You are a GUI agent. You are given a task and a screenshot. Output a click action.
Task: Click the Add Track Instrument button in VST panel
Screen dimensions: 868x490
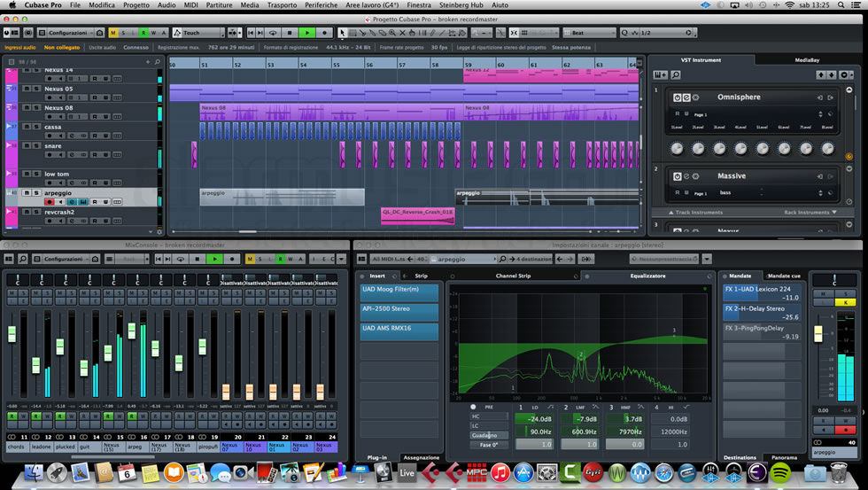[x=659, y=74]
